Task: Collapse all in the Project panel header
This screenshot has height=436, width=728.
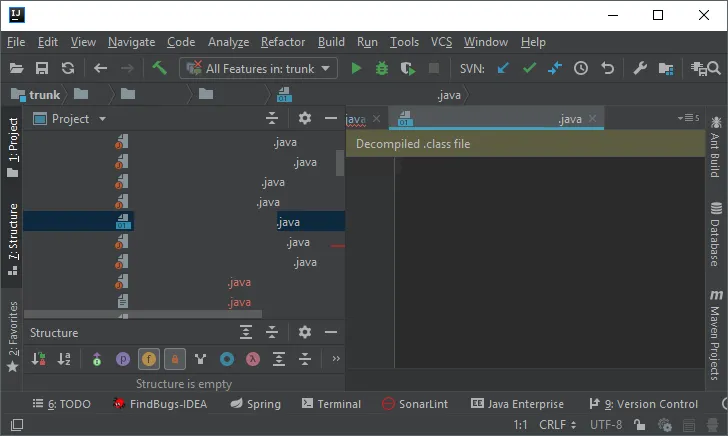Action: 272,119
